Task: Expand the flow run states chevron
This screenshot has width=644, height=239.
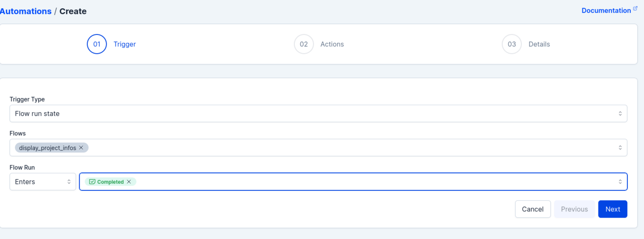Action: (620, 182)
